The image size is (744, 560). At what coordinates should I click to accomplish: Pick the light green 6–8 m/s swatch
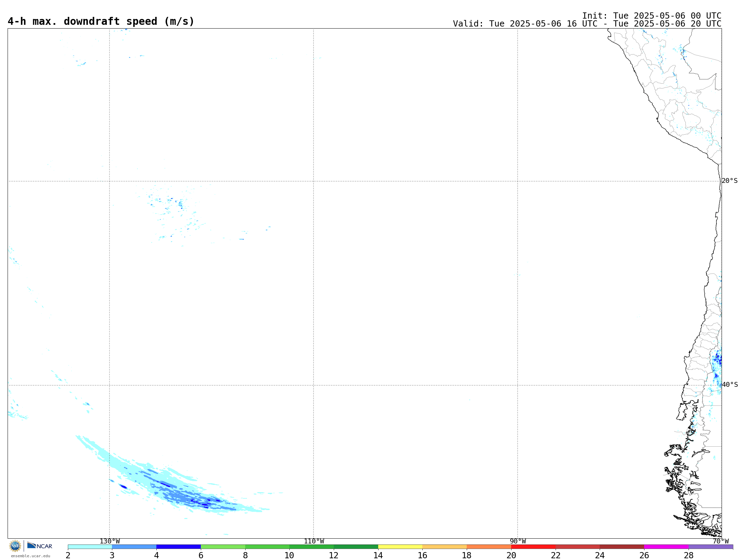coord(223,547)
